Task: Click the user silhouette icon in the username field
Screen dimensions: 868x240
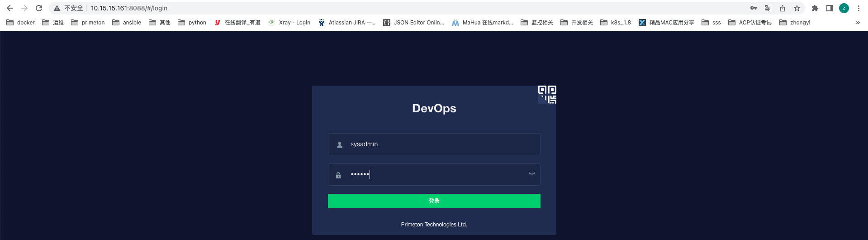Action: [x=340, y=145]
